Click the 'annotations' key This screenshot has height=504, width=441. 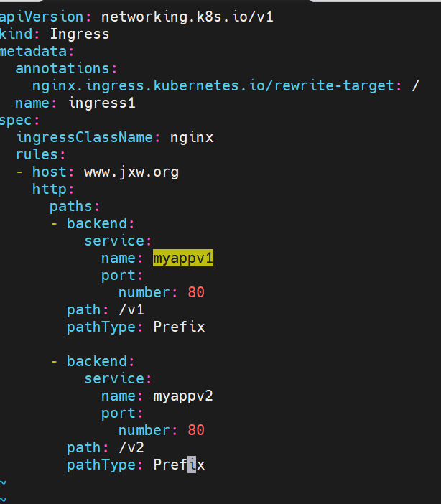point(62,68)
